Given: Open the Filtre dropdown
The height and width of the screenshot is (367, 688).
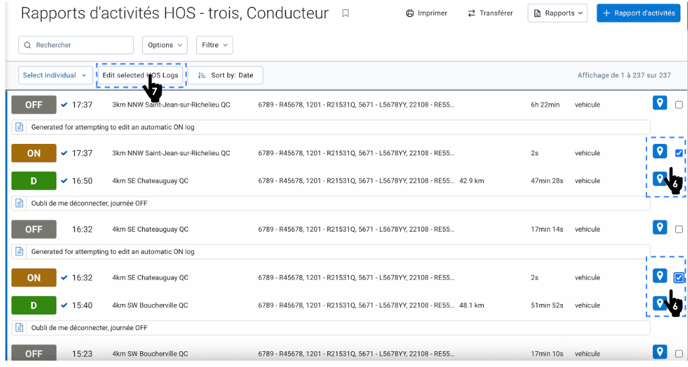Looking at the screenshot, I should (215, 45).
